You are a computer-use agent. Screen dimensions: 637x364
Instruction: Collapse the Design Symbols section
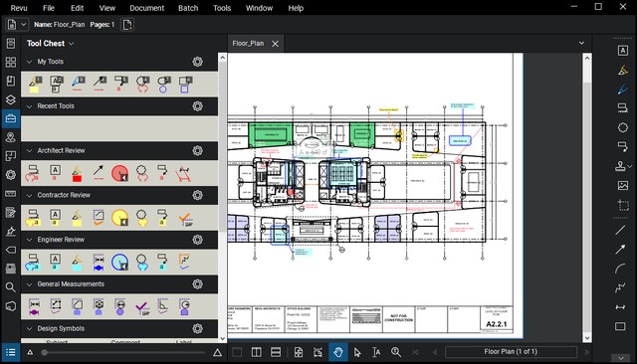[x=29, y=329]
